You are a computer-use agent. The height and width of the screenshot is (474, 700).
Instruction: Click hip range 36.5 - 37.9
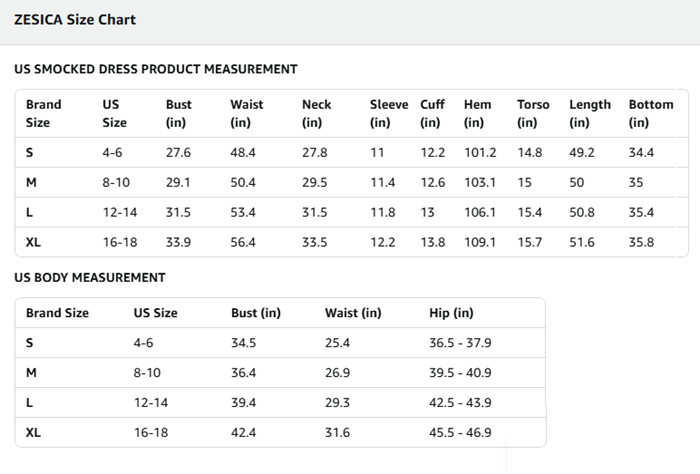[x=460, y=343]
